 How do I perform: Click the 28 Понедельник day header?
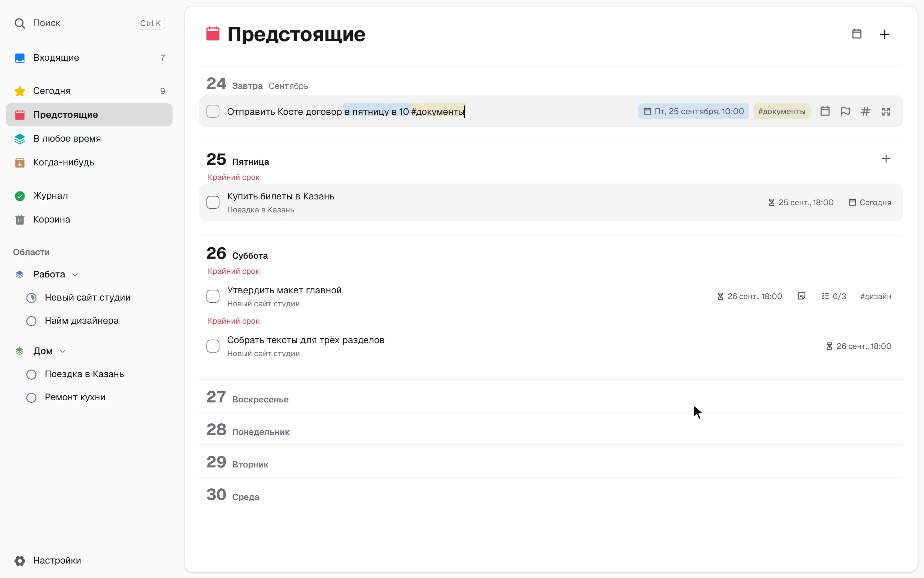tap(248, 430)
